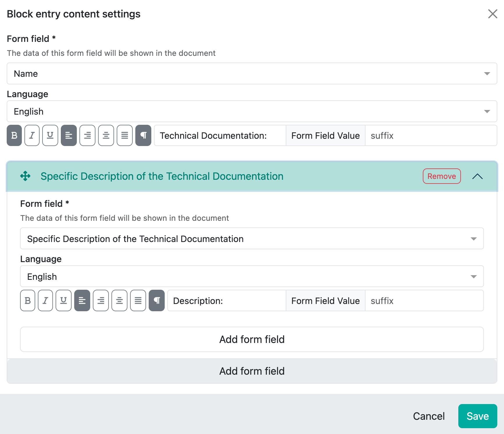Edit the Description: prefix field

(227, 301)
